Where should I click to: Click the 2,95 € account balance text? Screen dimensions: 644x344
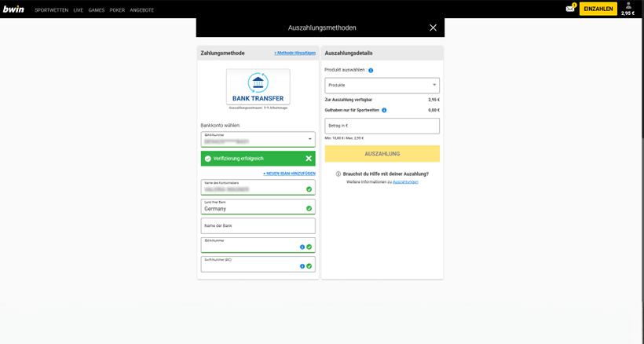point(628,13)
